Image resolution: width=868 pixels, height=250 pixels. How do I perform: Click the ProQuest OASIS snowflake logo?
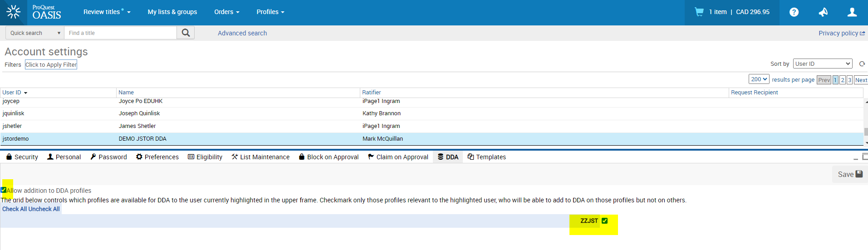pos(14,12)
